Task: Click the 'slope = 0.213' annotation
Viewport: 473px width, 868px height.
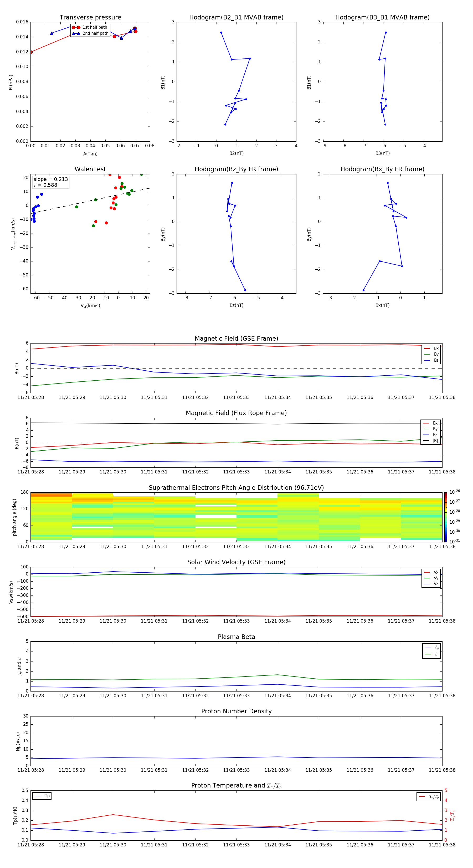Action: 50,179
